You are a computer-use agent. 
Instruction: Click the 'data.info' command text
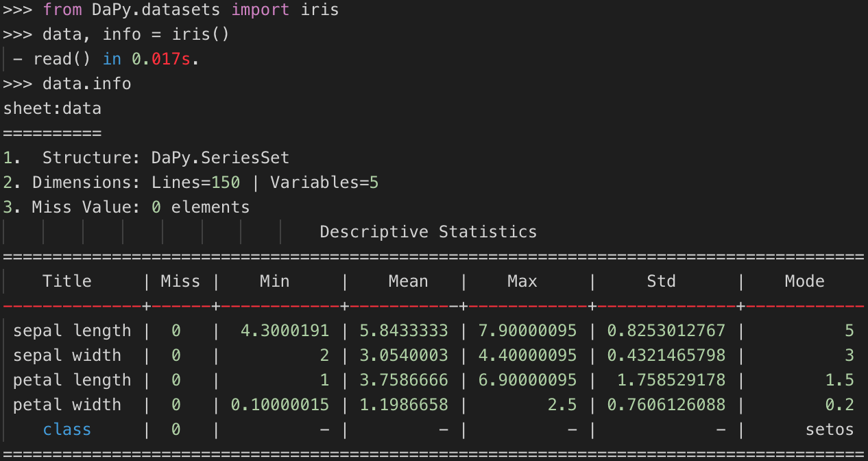(86, 84)
